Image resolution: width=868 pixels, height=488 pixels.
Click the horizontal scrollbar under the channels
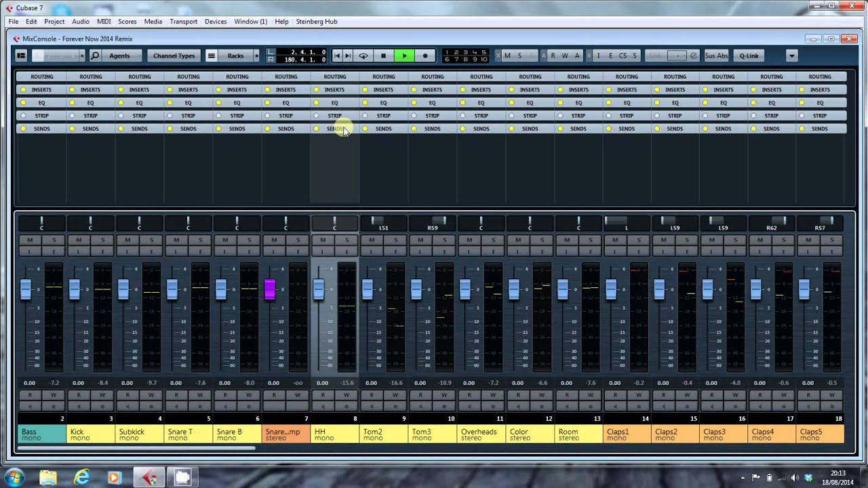click(136, 448)
